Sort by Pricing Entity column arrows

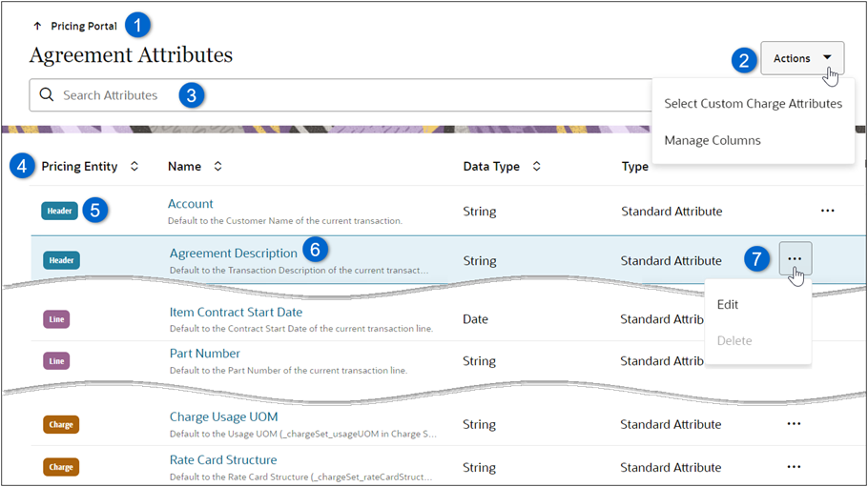pyautogui.click(x=134, y=166)
